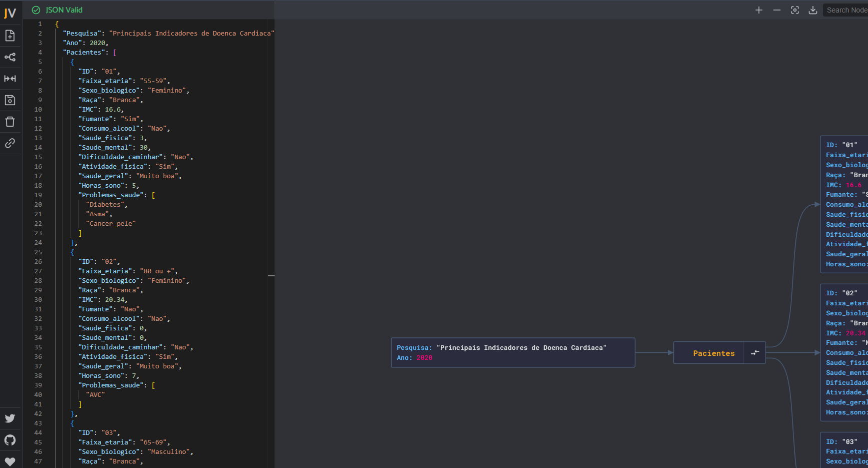Collapse all graph nodes using the sidebar arrows icon
The width and height of the screenshot is (868, 468).
pyautogui.click(x=10, y=79)
